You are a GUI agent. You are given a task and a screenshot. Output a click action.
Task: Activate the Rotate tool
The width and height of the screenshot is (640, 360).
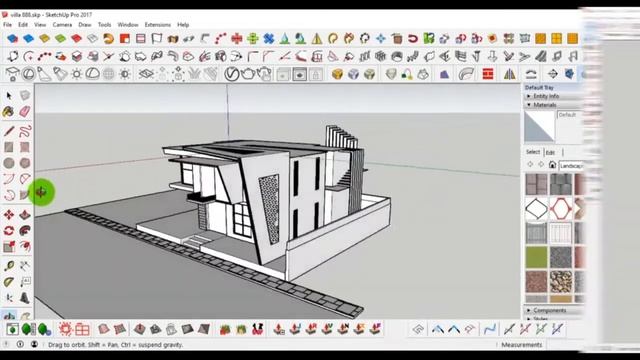(x=9, y=231)
